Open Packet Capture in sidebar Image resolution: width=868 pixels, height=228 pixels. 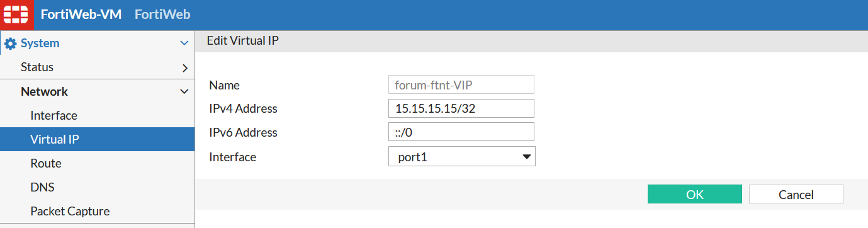[70, 211]
